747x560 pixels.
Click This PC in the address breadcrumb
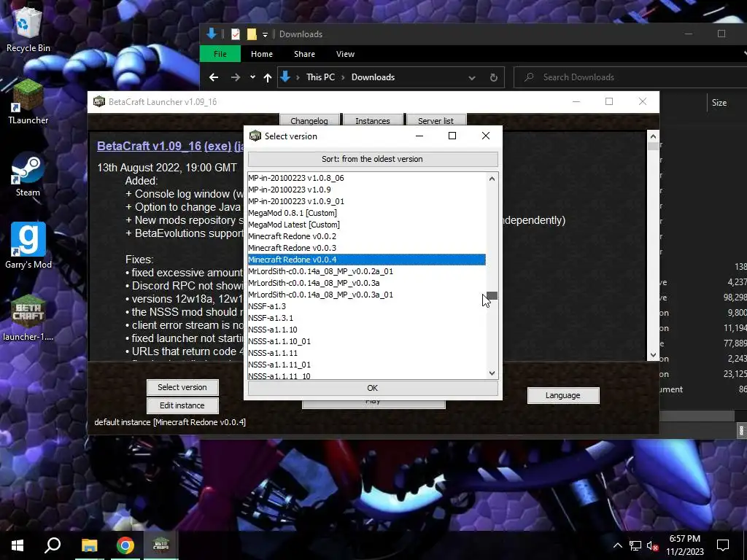point(320,77)
